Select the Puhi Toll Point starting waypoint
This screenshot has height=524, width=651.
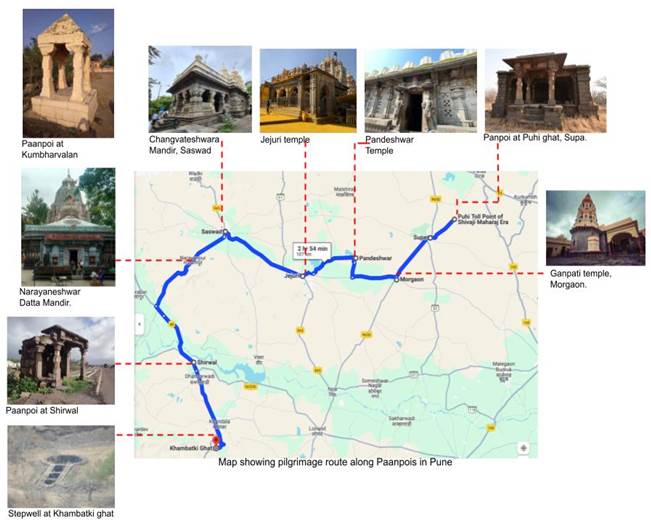point(455,218)
